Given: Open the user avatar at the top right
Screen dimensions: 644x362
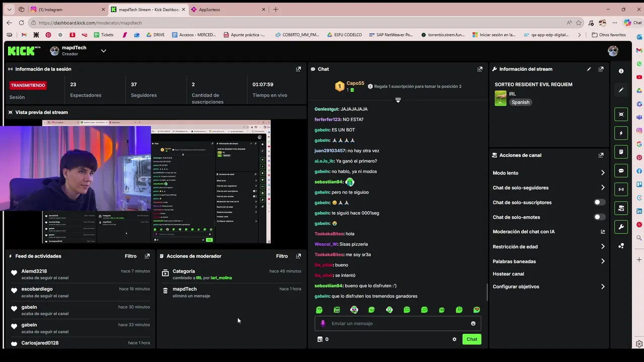Looking at the screenshot, I should (x=613, y=51).
